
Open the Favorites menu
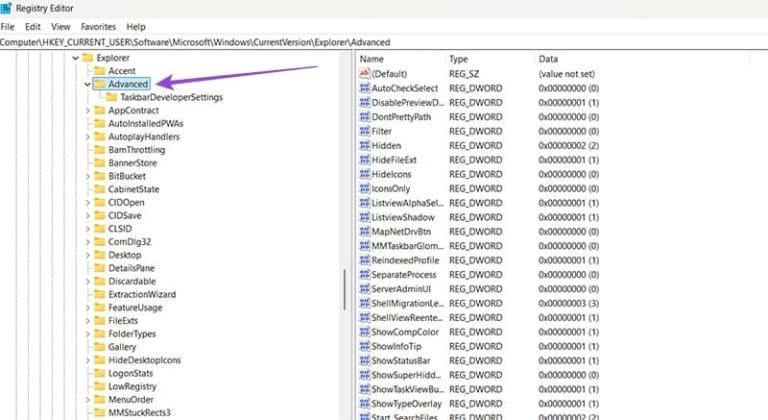98,26
